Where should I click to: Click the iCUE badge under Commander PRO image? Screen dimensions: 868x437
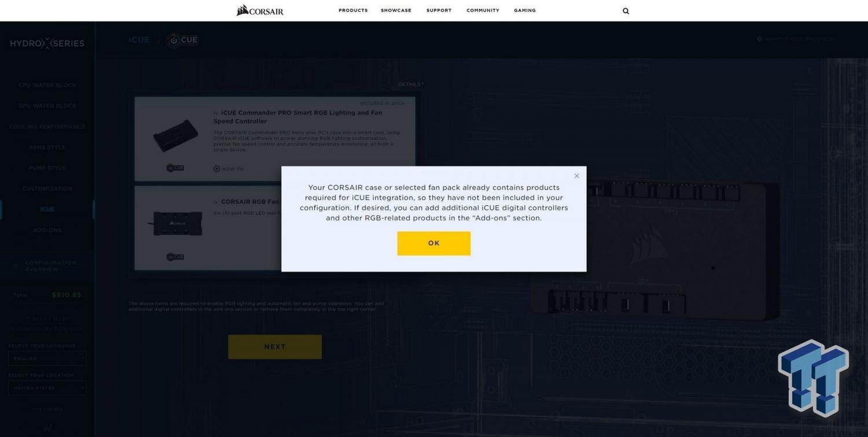point(175,168)
